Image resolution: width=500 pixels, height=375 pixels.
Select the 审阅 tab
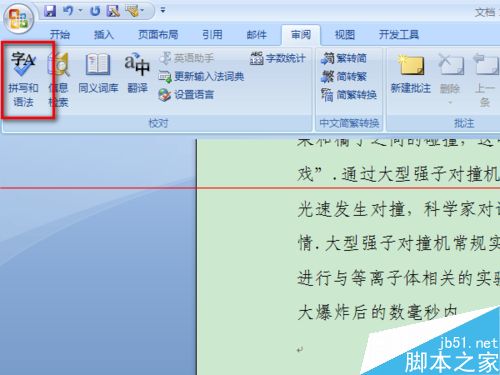pos(301,34)
